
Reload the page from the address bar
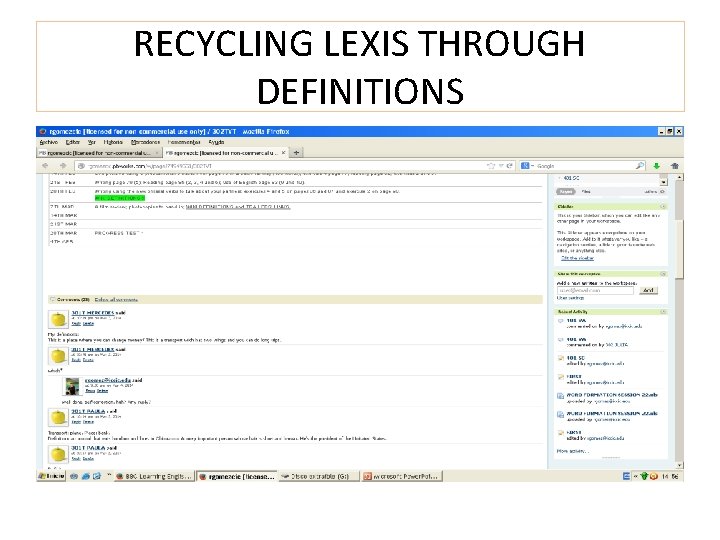509,166
